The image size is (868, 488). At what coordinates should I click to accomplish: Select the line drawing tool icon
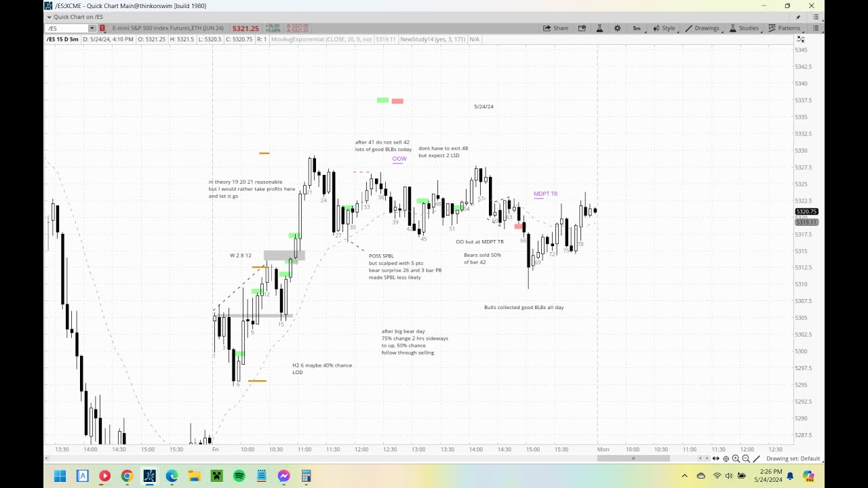[x=757, y=459]
